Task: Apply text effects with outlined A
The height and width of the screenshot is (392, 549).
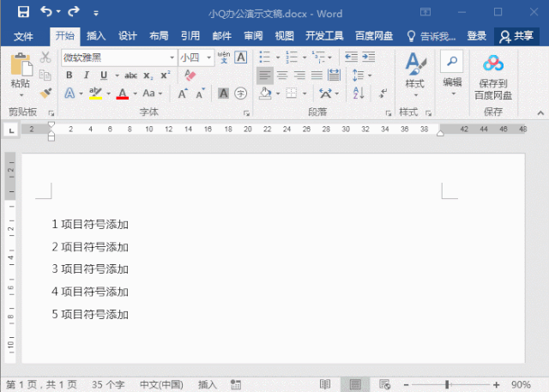Action: pyautogui.click(x=69, y=93)
